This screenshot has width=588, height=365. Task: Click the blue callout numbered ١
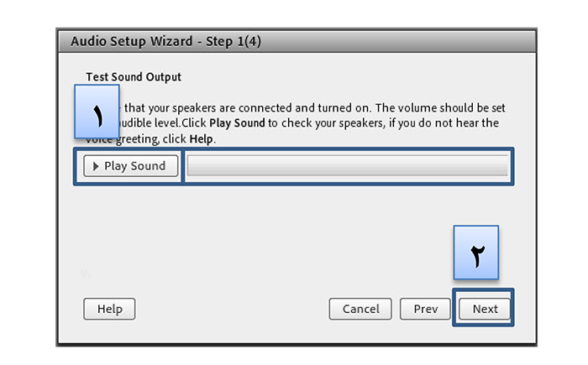[97, 112]
